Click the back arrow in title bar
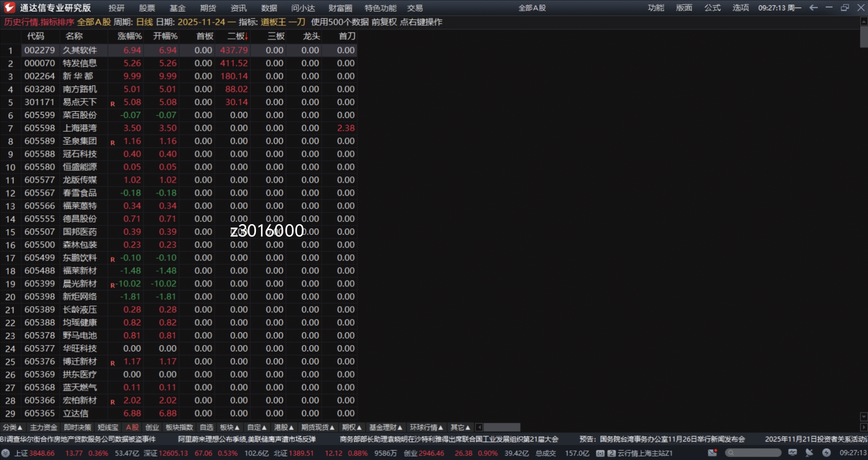868x460 pixels. click(814, 8)
